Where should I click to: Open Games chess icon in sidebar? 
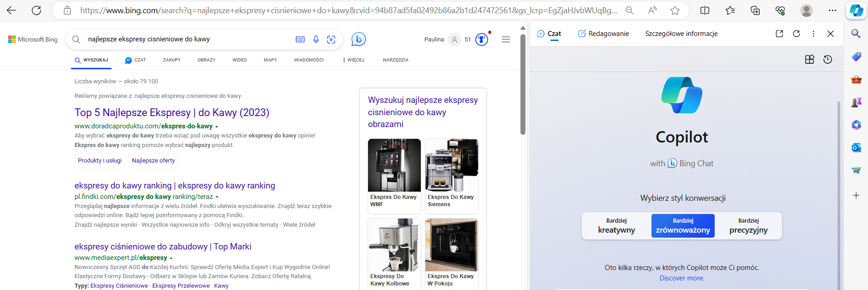coord(856,102)
